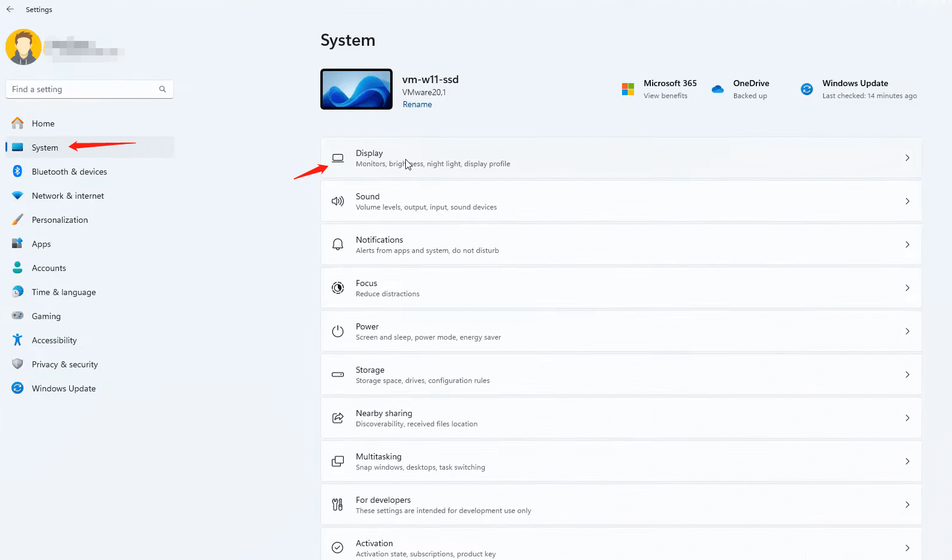
Task: Click the Bluetooth icon in the sidebar
Action: [17, 172]
